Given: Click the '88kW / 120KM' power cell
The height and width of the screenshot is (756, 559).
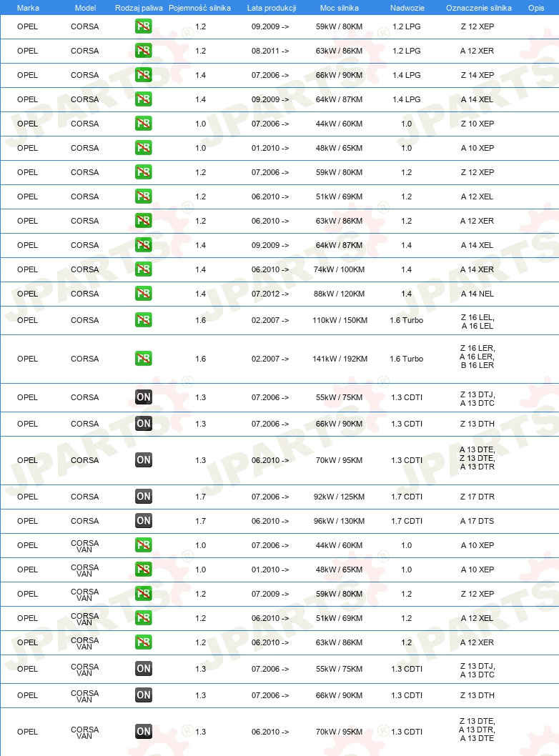Looking at the screenshot, I should 339,294.
